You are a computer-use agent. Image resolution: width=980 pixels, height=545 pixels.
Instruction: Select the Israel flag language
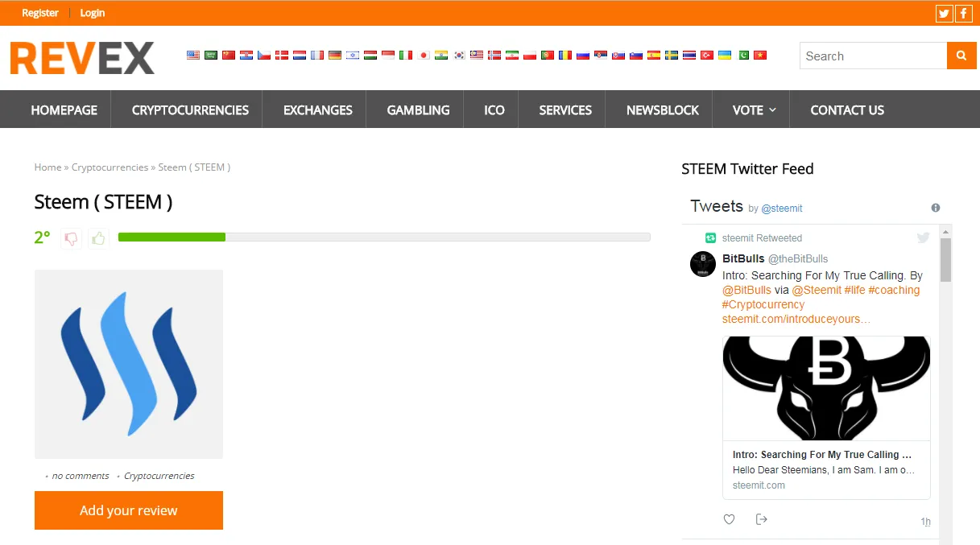[353, 56]
